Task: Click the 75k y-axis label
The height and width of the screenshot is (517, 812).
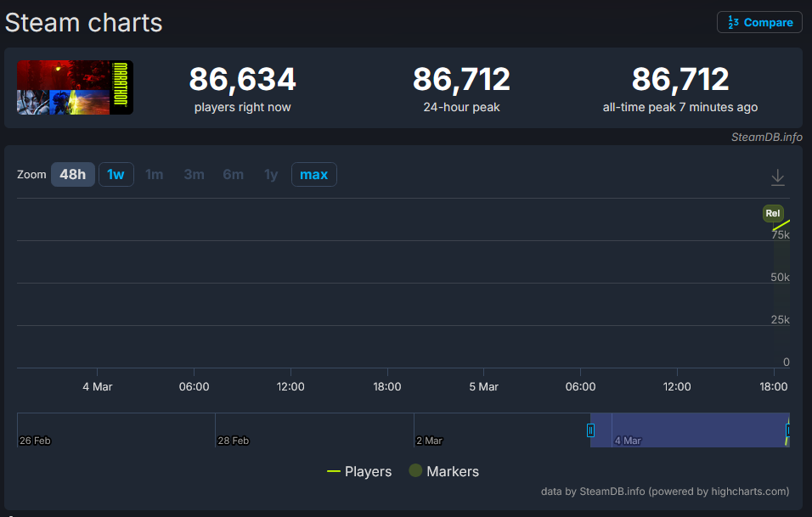Action: pos(781,235)
